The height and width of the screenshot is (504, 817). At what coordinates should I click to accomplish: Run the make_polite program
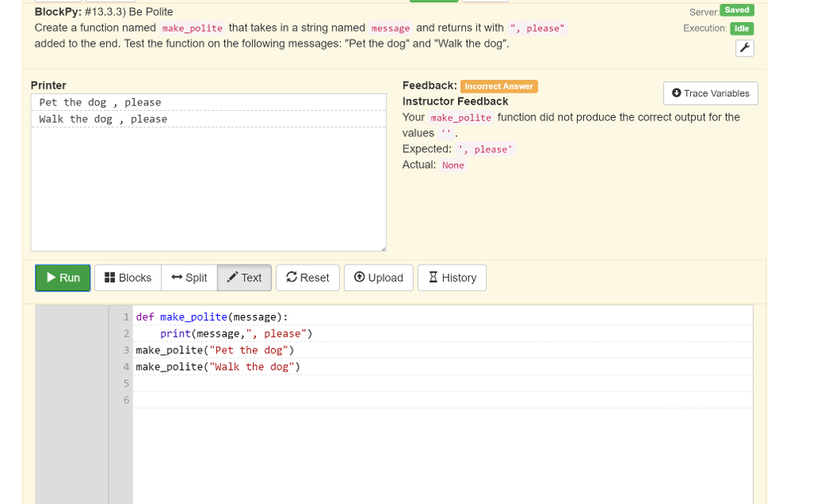pos(62,278)
